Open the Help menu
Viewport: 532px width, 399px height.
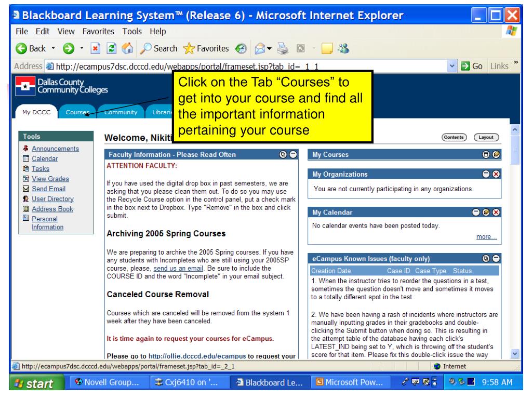tap(158, 31)
